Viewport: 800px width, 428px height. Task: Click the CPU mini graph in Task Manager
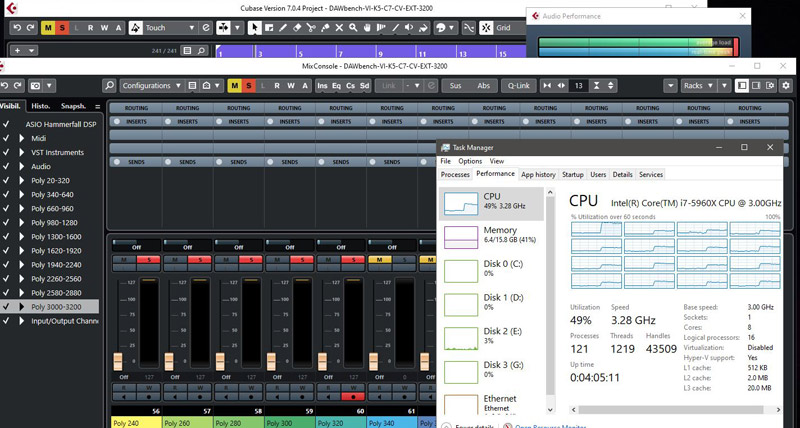[461, 204]
